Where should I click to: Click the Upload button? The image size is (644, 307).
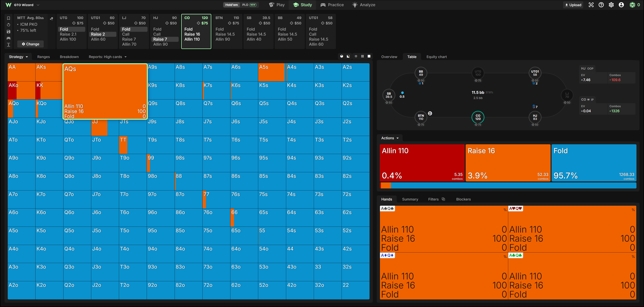click(x=573, y=5)
